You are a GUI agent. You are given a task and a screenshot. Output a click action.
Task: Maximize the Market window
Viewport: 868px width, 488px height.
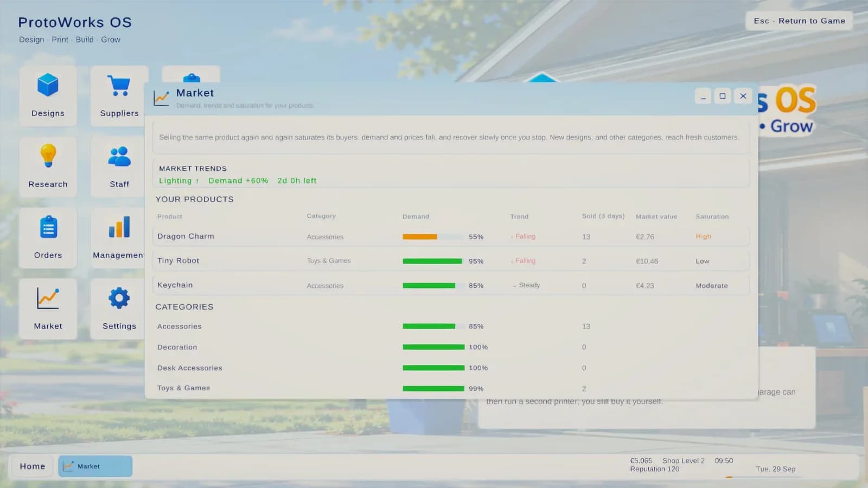(x=723, y=96)
